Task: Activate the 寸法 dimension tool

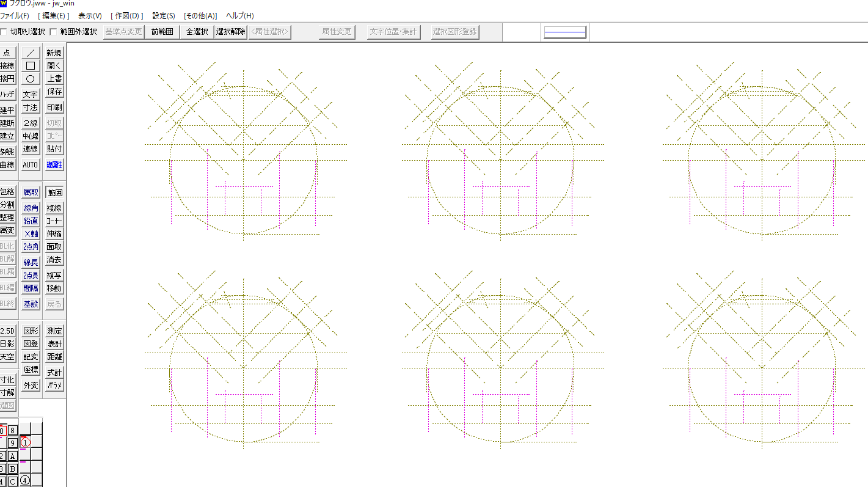Action: (x=31, y=108)
